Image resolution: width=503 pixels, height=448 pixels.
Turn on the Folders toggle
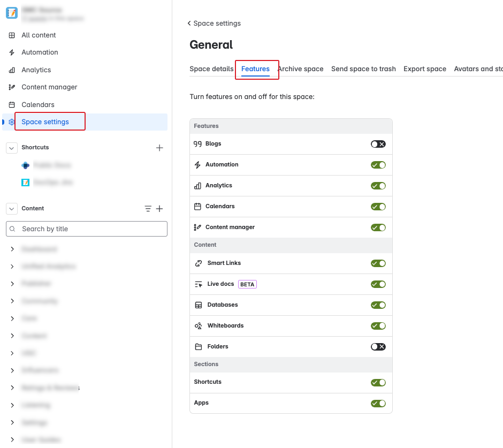378,347
